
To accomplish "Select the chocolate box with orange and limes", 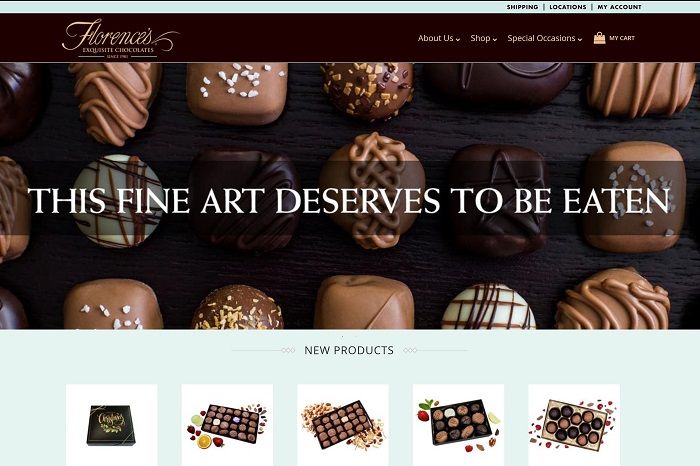I will pos(227,425).
